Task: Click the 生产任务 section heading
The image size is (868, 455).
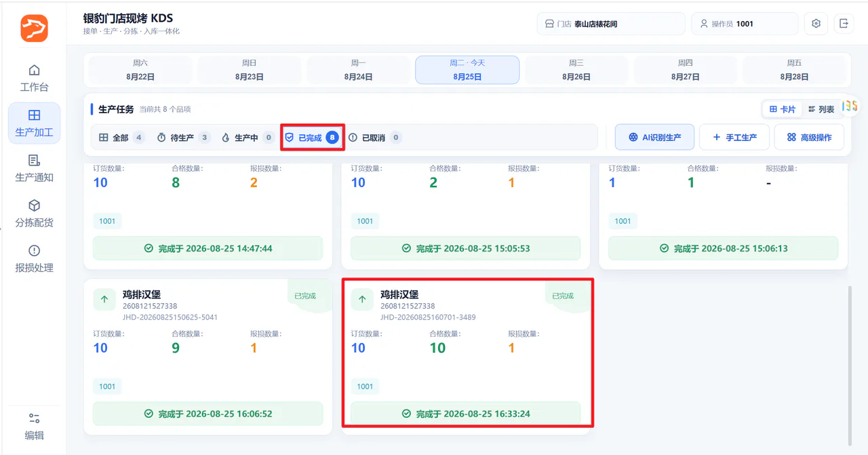Action: click(116, 109)
